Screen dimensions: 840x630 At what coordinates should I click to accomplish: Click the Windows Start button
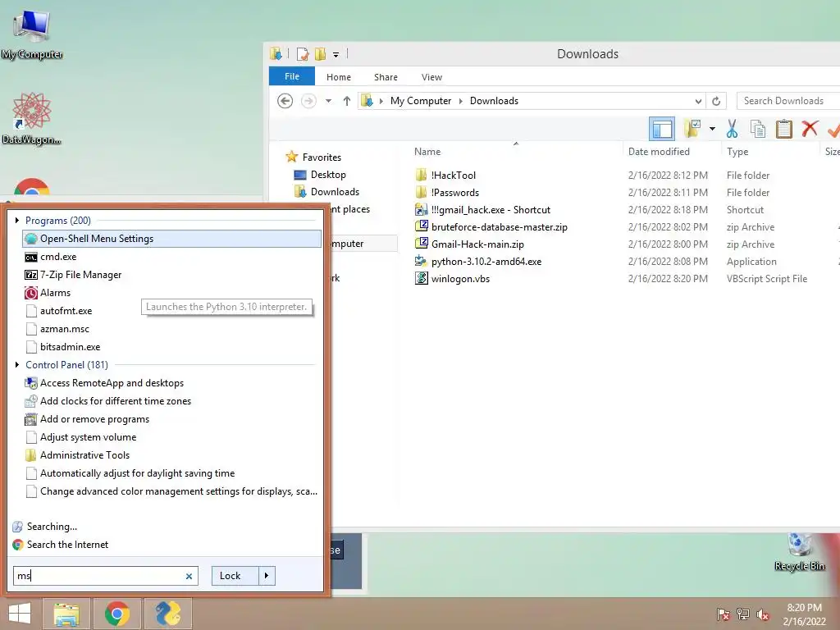coord(20,614)
